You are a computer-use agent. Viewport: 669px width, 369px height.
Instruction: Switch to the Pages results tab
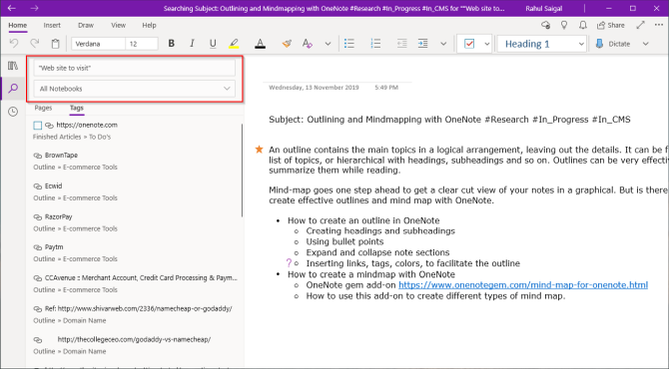click(x=43, y=108)
